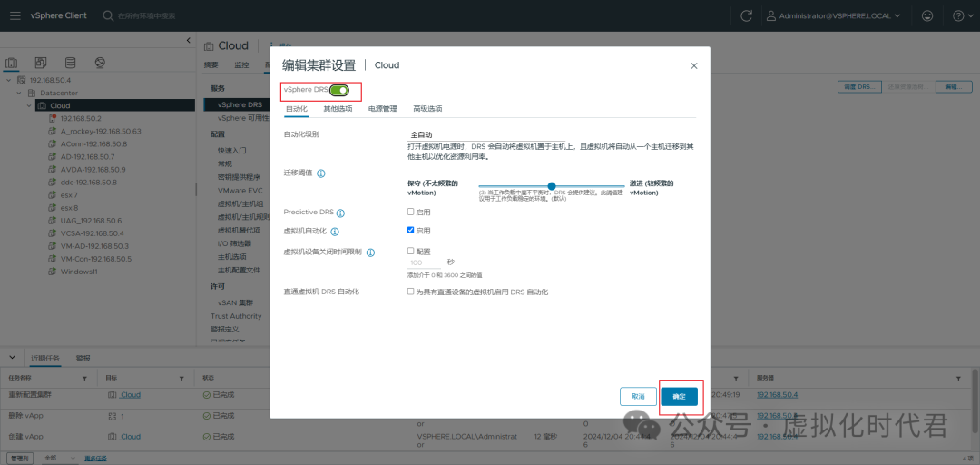The width and height of the screenshot is (980, 465).
Task: Filter the 任务名称 column
Action: coord(85,380)
